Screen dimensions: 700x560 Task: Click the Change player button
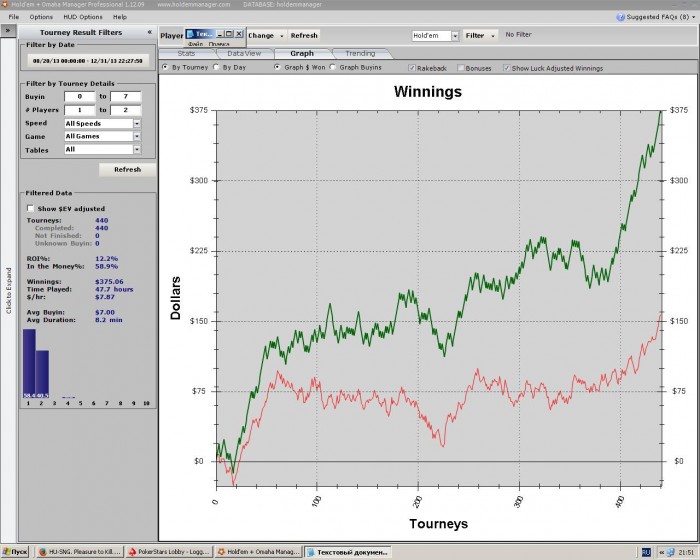[x=261, y=36]
